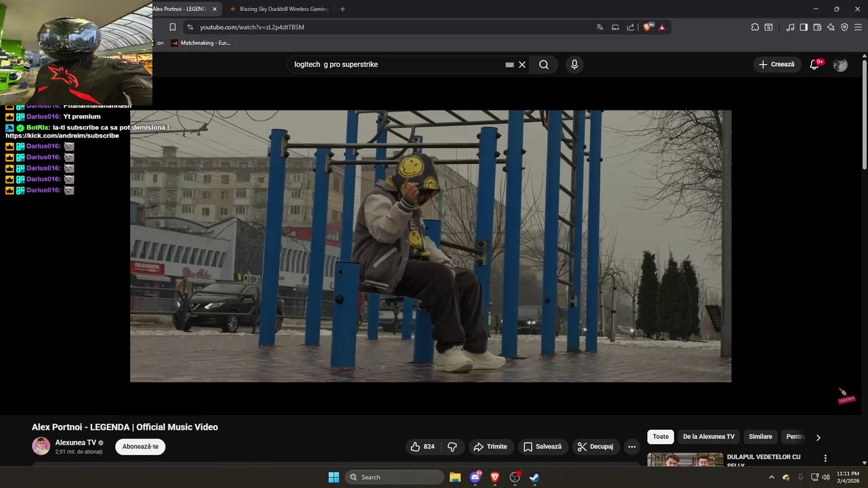Click the tab search icon in toolbar

(x=768, y=27)
